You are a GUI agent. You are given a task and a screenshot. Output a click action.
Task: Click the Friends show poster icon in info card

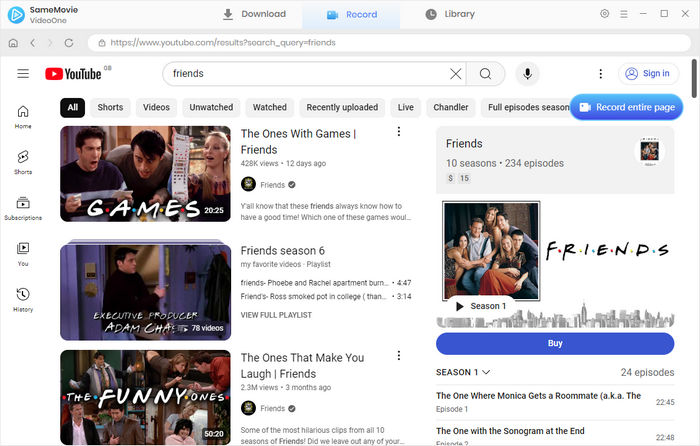pyautogui.click(x=650, y=152)
